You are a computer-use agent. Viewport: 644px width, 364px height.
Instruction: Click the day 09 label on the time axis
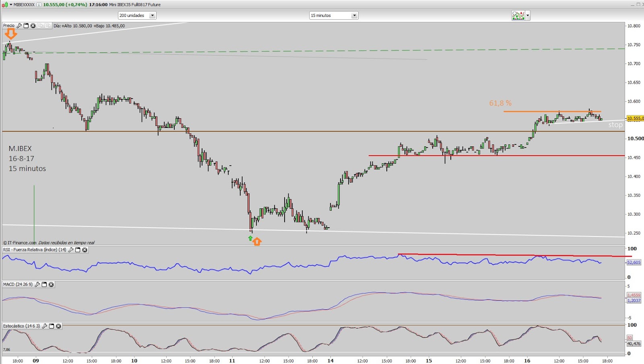[36, 361]
